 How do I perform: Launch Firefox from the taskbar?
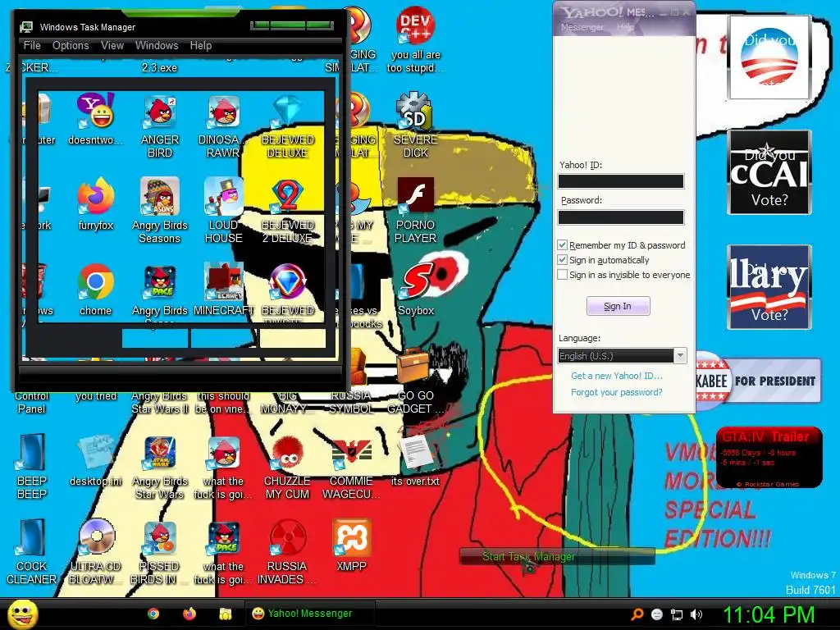(189, 614)
